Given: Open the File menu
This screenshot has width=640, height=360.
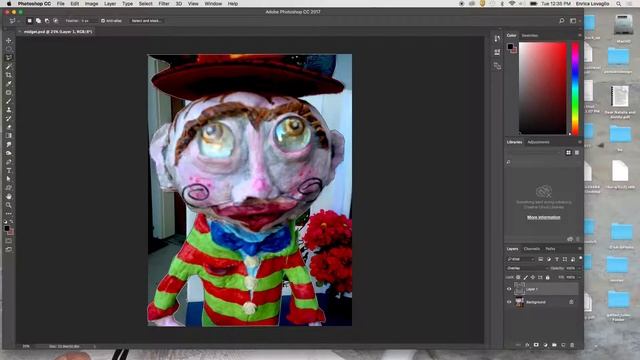Looking at the screenshot, I should pos(60,4).
